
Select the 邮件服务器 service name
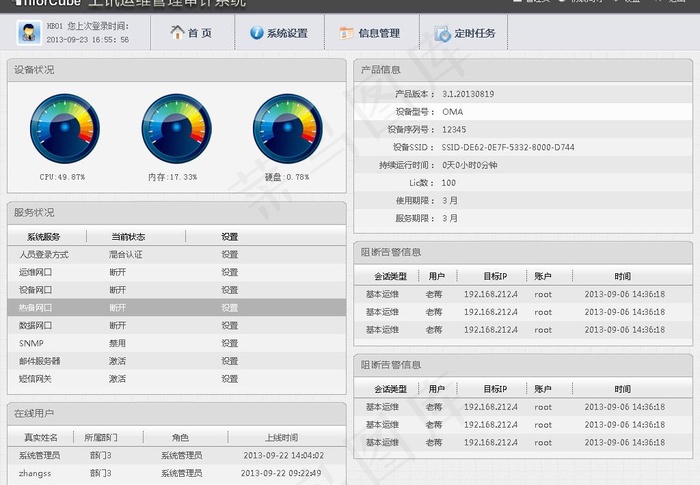click(39, 361)
